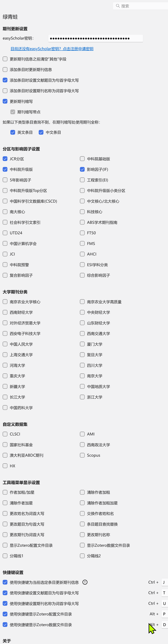This screenshot has width=168, height=644.
Task: Toggle the JCR分区 checkbox
Action: (5, 159)
